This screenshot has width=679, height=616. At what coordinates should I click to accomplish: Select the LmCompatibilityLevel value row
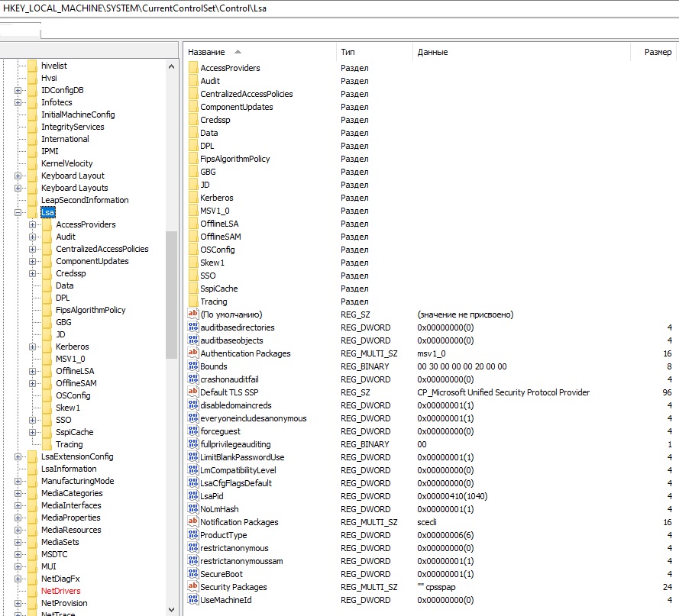click(x=429, y=470)
